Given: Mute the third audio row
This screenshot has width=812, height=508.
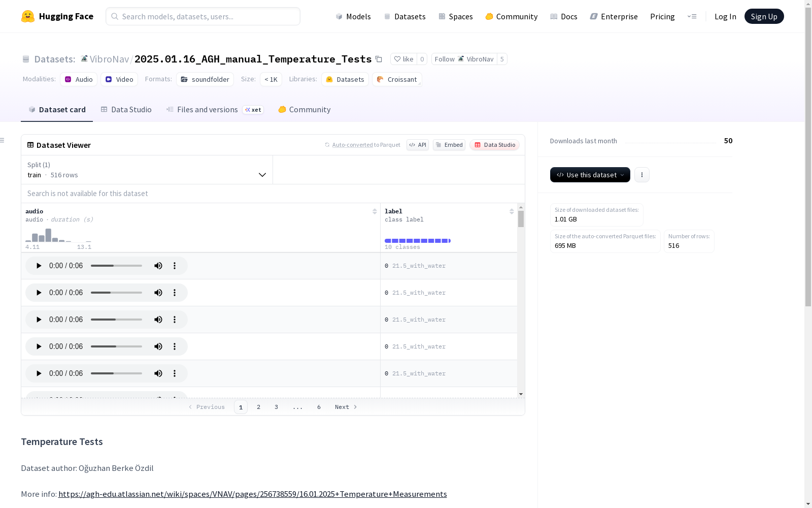Looking at the screenshot, I should pos(158,320).
